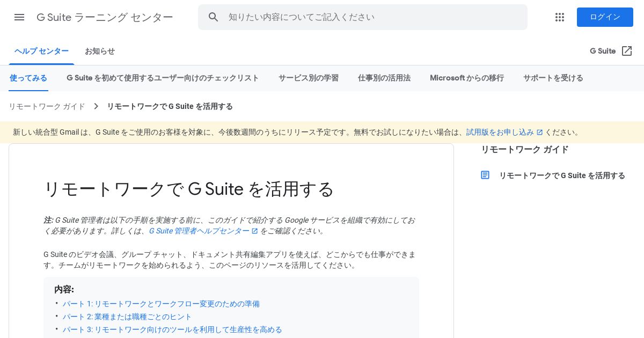Viewport: 644px width, 338px height.
Task: Click the search magnifier icon
Action: pos(214,17)
